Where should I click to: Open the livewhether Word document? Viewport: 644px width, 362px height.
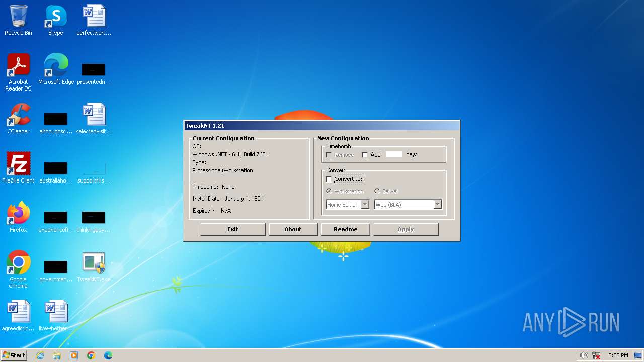coord(56,316)
